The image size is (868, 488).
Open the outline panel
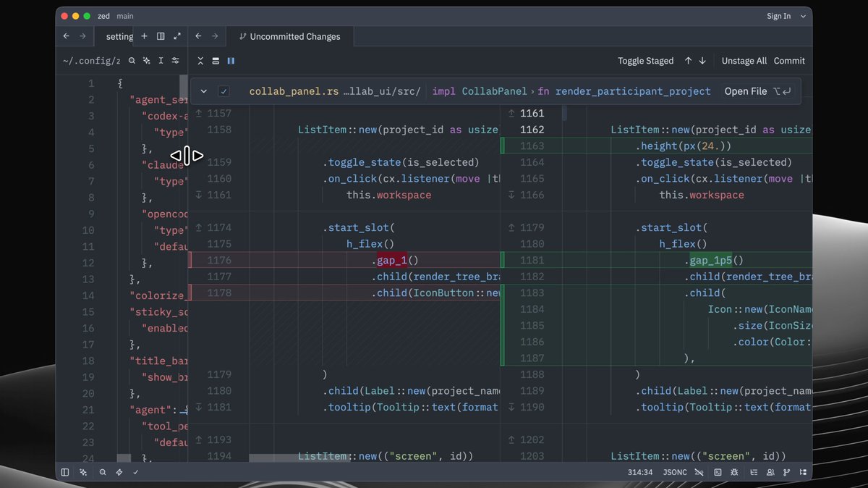754,472
